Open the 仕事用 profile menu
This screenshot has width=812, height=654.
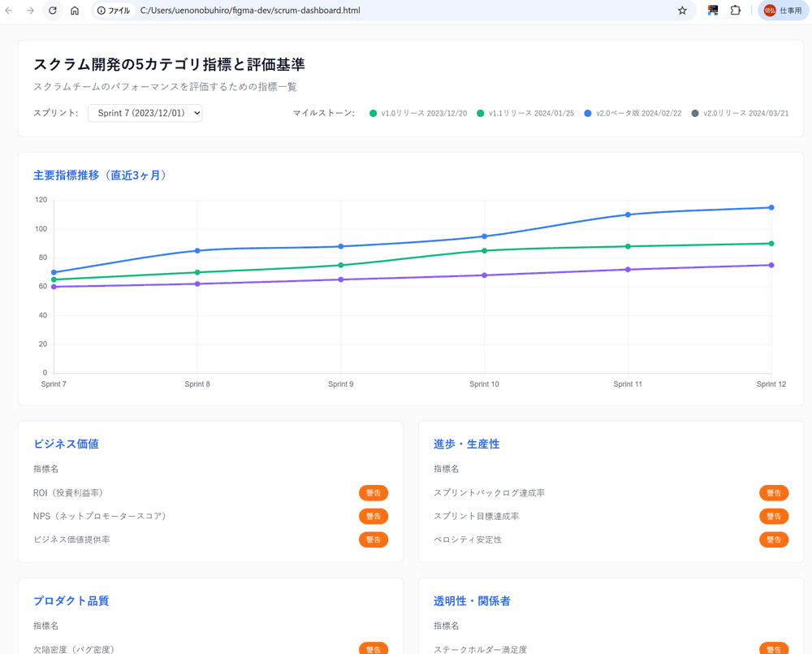click(783, 11)
